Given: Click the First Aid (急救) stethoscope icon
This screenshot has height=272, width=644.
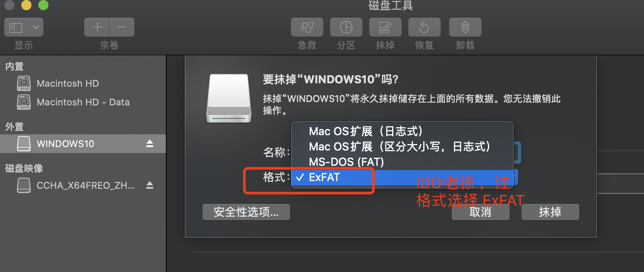Looking at the screenshot, I should coord(307,28).
